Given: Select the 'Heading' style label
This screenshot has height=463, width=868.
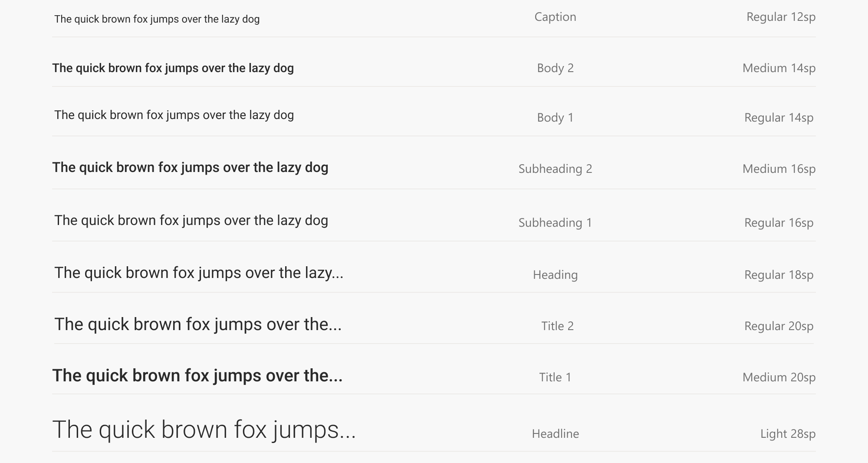Looking at the screenshot, I should point(555,275).
